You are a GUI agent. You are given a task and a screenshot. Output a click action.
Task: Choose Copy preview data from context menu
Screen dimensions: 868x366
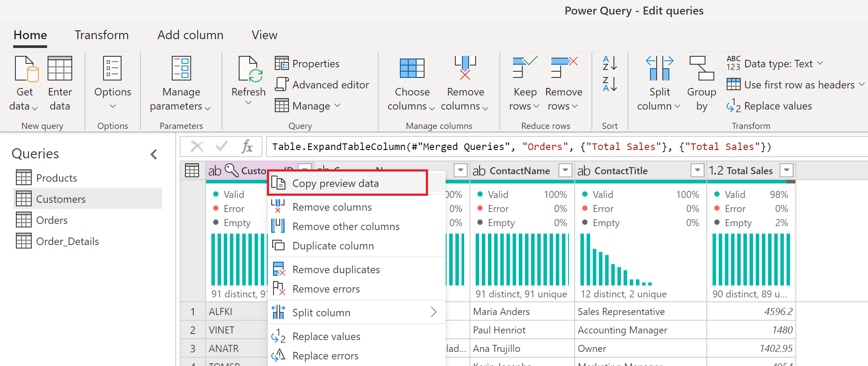pyautogui.click(x=335, y=183)
